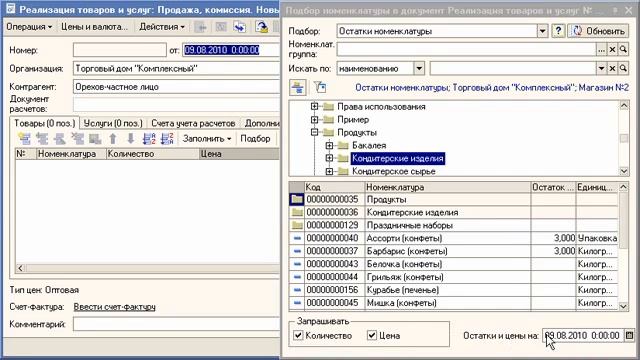The width and height of the screenshot is (640, 360).
Task: Open the Подбор type dropdown arrow
Action: coord(542,31)
